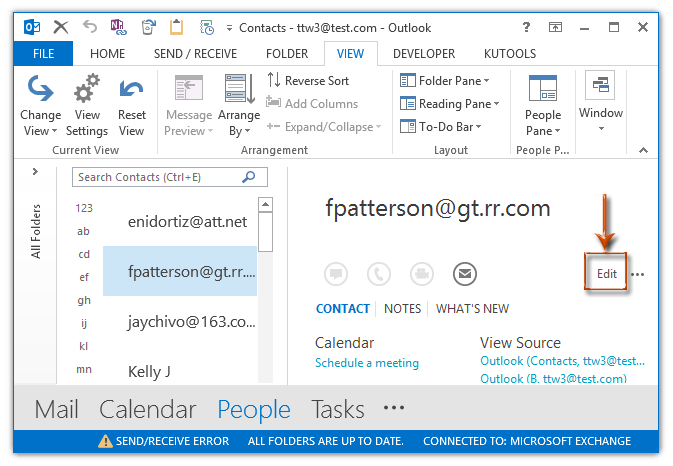
Task: Click into the Search Contacts field
Action: point(170,177)
